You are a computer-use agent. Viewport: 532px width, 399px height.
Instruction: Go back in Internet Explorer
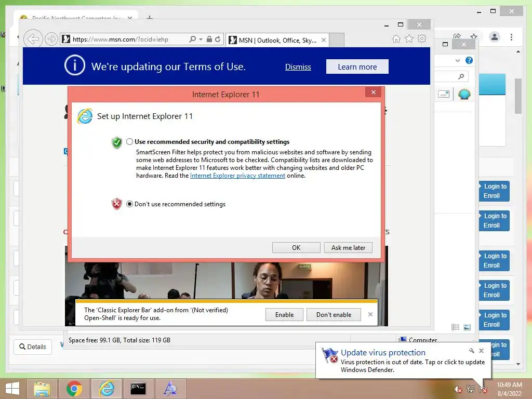(33, 38)
